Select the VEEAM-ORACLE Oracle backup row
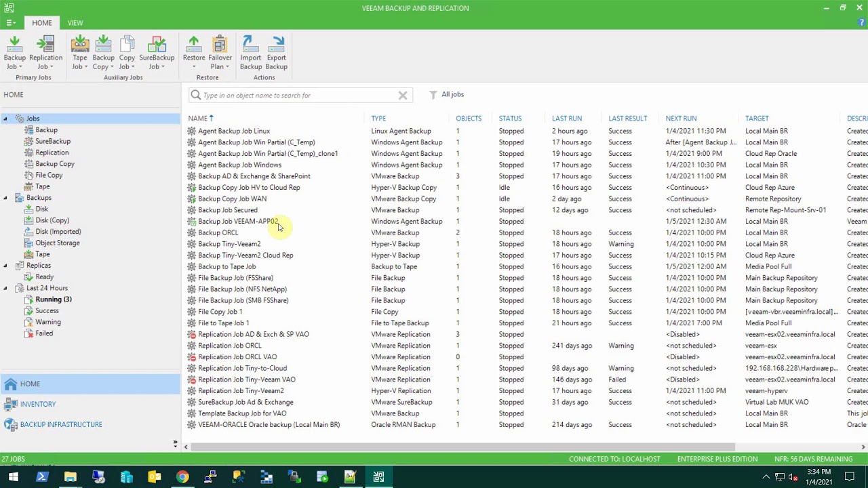The height and width of the screenshot is (488, 868). point(526,425)
